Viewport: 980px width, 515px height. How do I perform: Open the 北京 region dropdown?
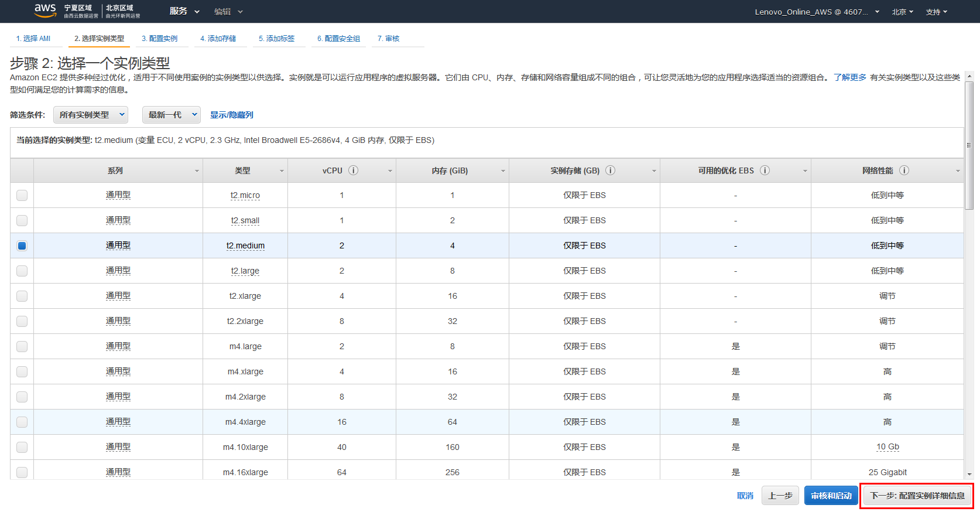click(x=902, y=12)
